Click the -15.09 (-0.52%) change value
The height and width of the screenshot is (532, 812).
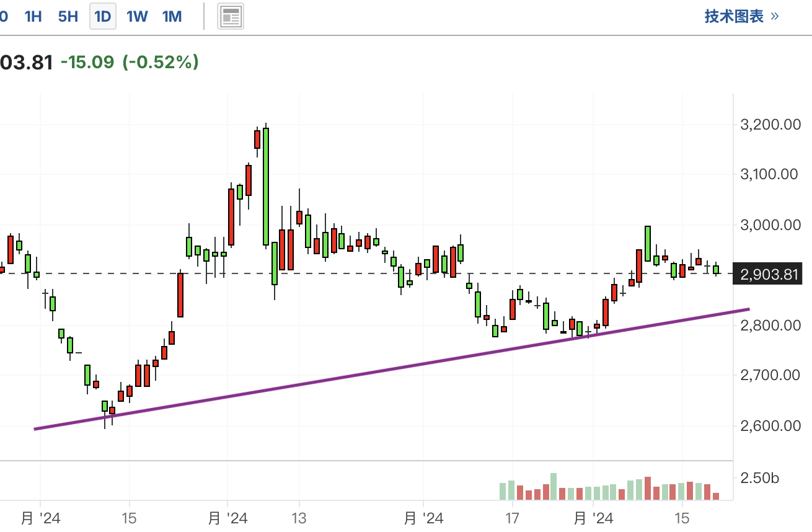tap(130, 62)
